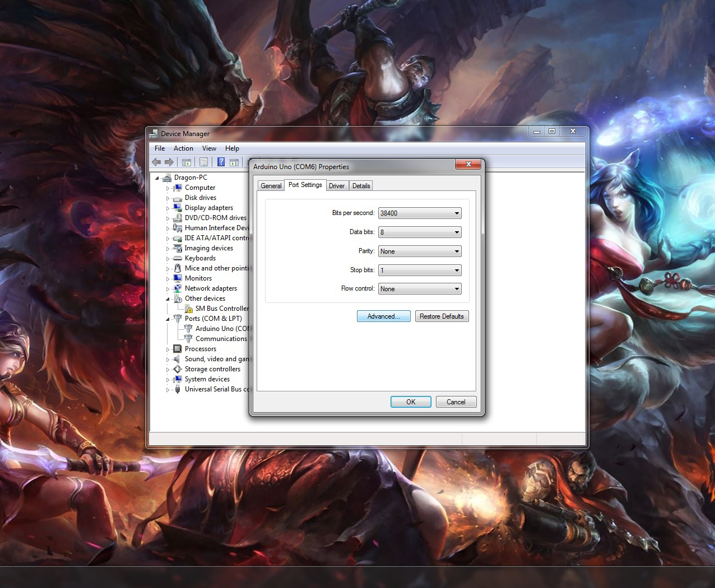The width and height of the screenshot is (715, 588).
Task: Open the Bits per second dropdown
Action: [420, 213]
